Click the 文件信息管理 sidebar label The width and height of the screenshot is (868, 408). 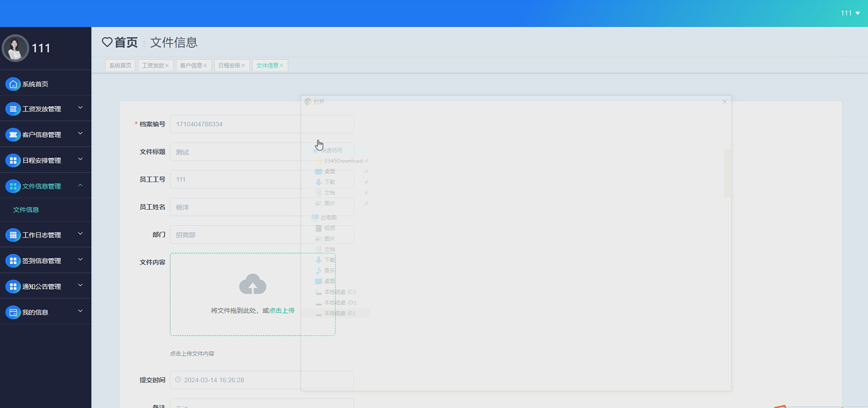[x=42, y=186]
